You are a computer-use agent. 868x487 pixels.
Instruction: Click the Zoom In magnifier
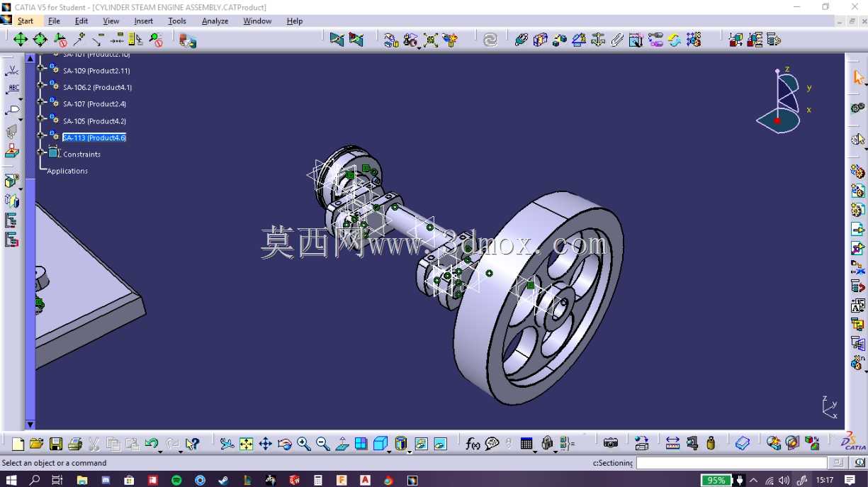tap(304, 444)
